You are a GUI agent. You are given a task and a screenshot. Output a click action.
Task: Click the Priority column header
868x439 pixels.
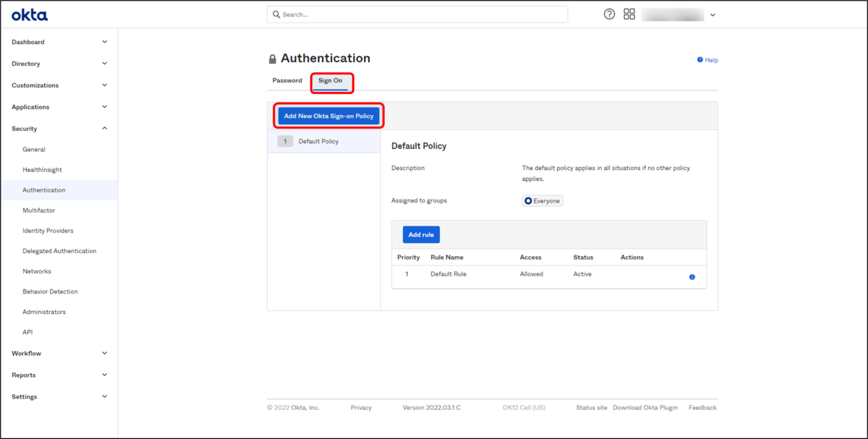pyautogui.click(x=409, y=257)
